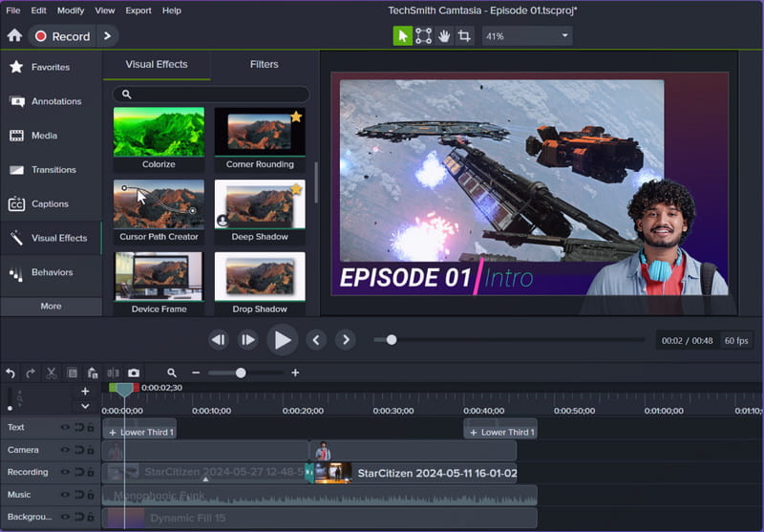764x532 pixels.
Task: Open the Transitions panel
Action: (51, 170)
